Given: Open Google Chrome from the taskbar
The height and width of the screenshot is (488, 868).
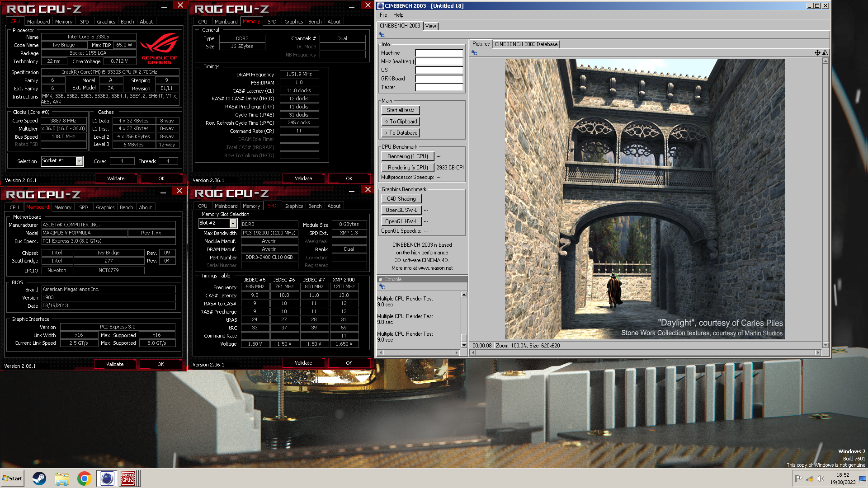Looking at the screenshot, I should [x=84, y=479].
